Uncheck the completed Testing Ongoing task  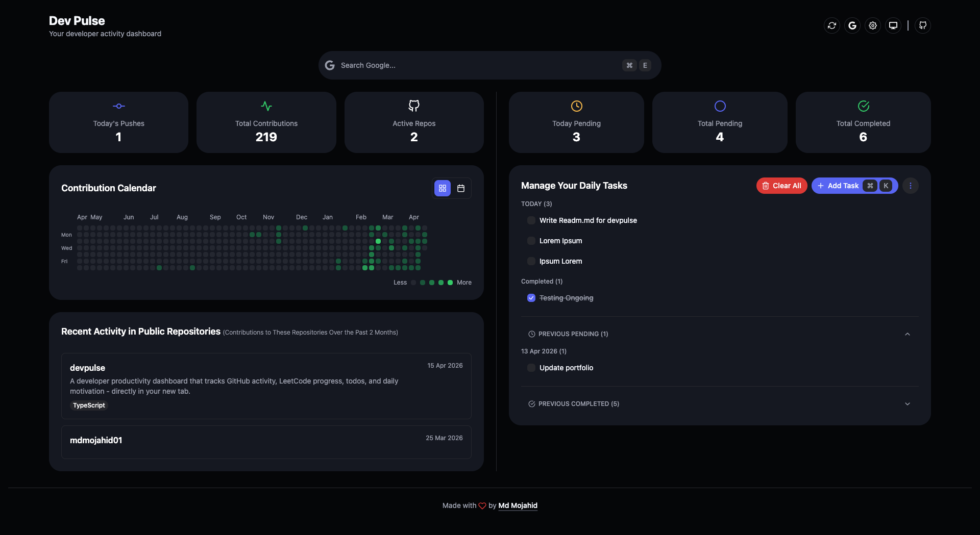531,298
